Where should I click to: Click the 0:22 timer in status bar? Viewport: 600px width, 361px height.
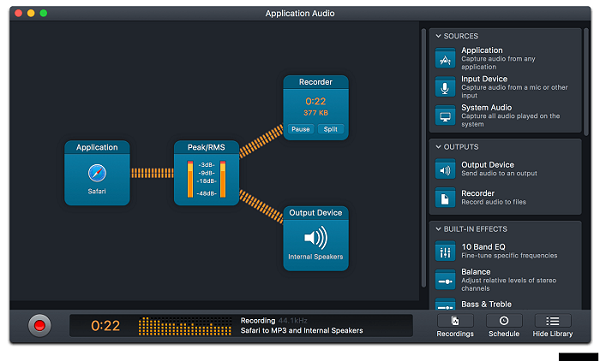pos(105,326)
